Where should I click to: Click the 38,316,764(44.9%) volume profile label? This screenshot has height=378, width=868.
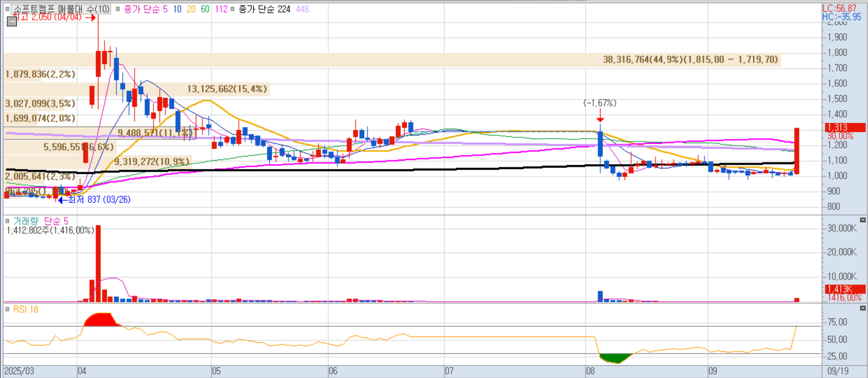[x=690, y=60]
